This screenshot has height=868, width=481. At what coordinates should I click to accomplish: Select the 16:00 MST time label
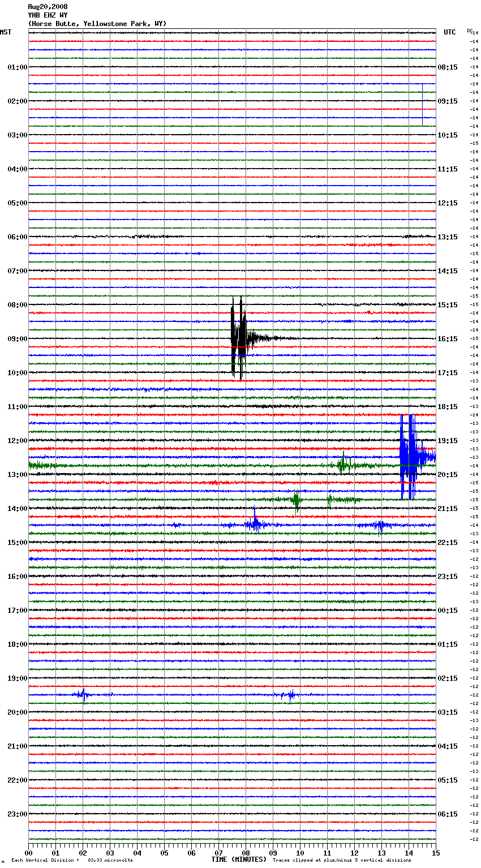pyautogui.click(x=17, y=577)
